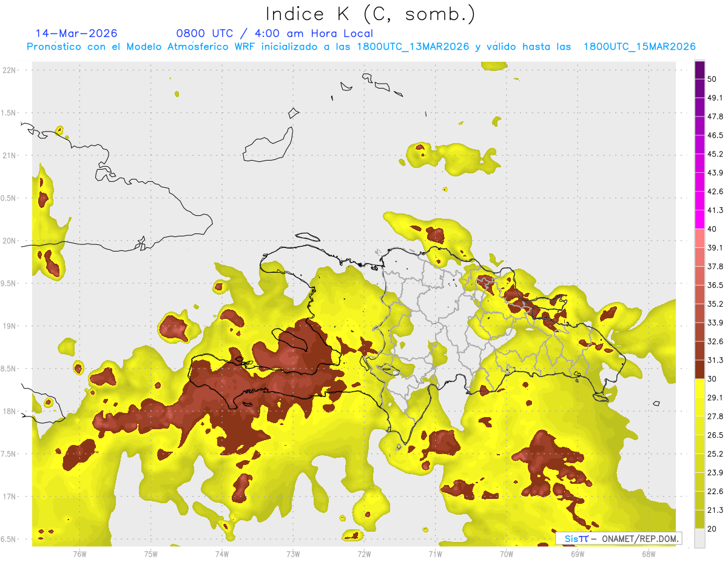Click the colorbar value '23.9'
The width and height of the screenshot is (728, 562).
[x=715, y=473]
